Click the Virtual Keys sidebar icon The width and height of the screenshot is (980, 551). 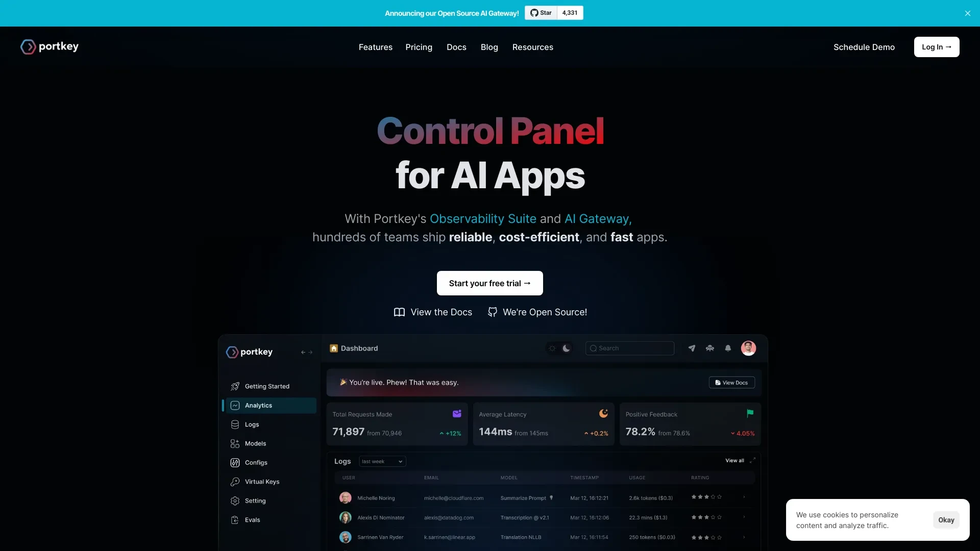point(234,481)
